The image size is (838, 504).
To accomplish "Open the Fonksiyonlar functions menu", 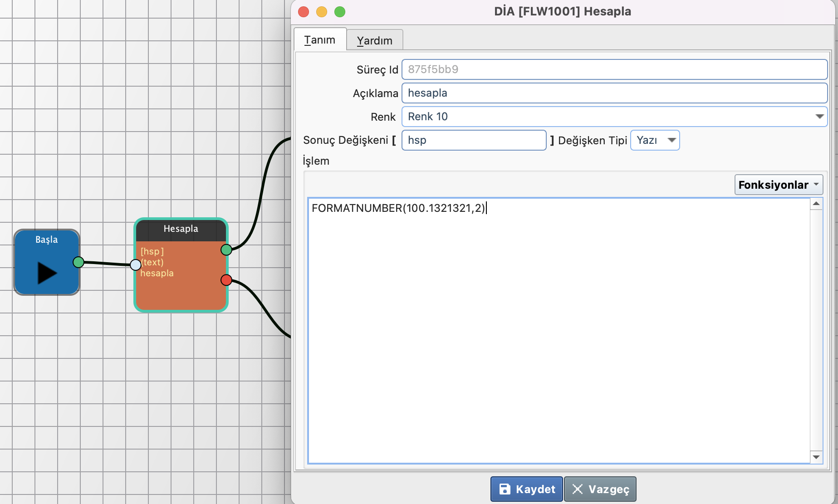I will click(x=778, y=185).
